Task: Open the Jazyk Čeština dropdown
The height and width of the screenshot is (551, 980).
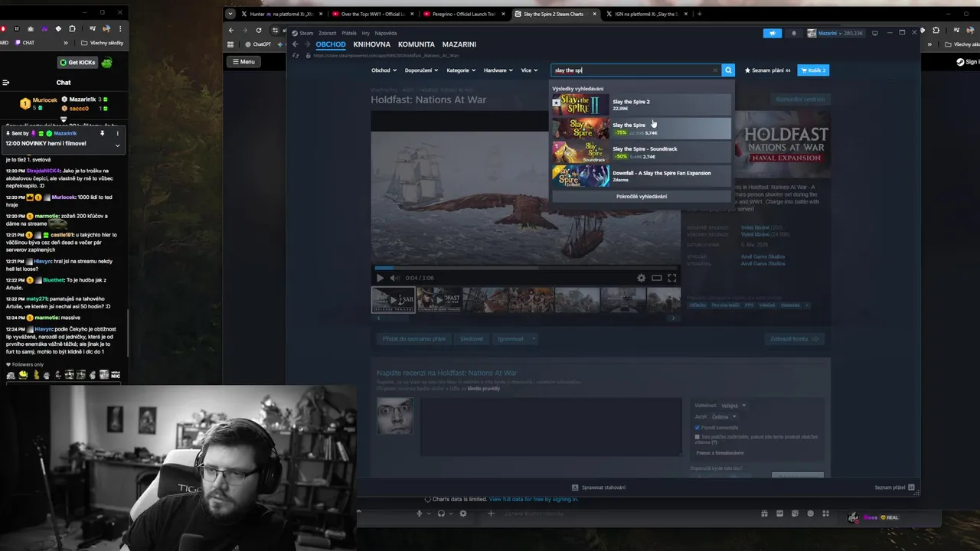Action: pyautogui.click(x=724, y=417)
